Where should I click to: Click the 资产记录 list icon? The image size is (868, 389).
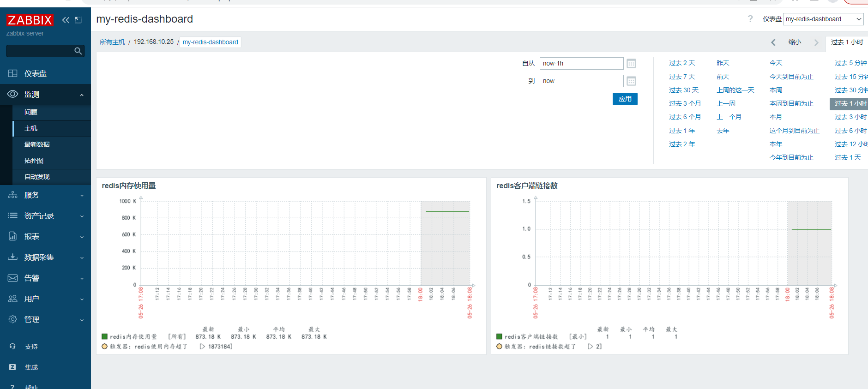[12, 215]
